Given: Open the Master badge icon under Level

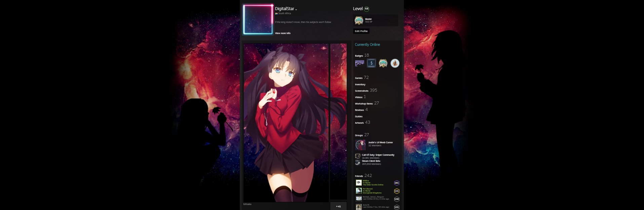Looking at the screenshot, I should 359,20.
